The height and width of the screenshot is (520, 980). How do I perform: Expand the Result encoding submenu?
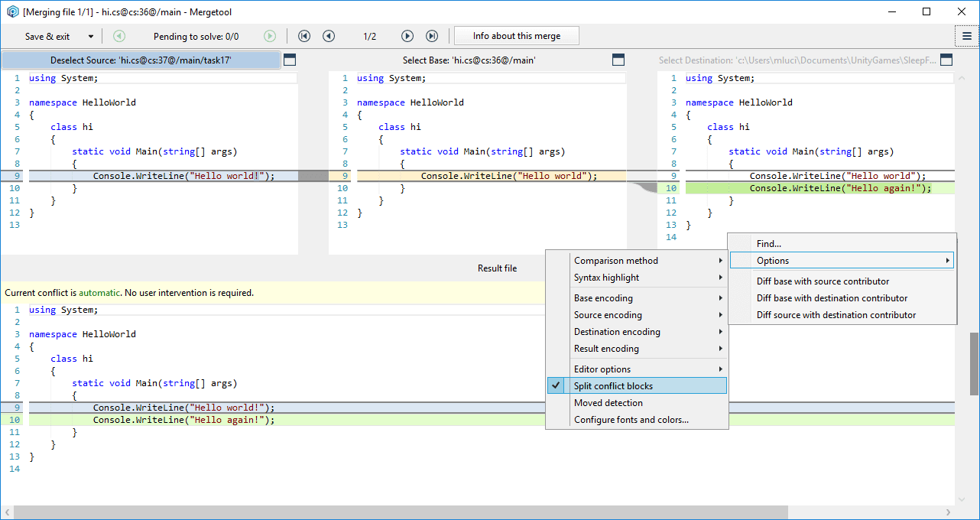[637, 349]
